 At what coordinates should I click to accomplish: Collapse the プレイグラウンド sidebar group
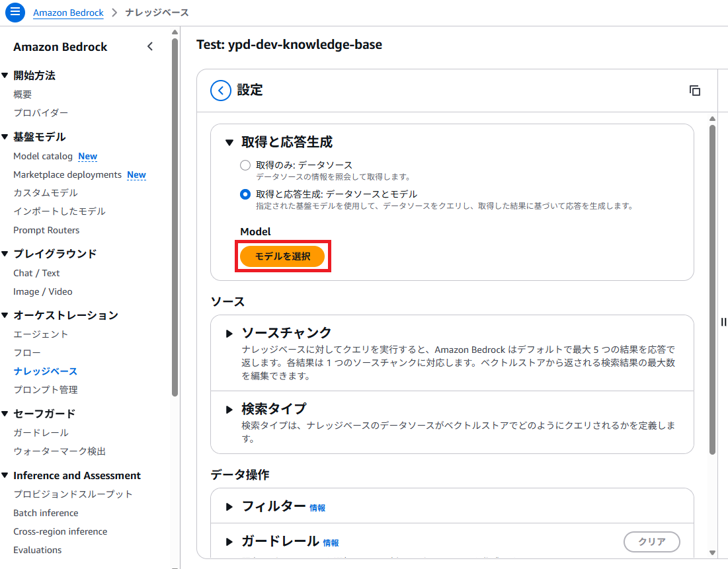coord(5,254)
